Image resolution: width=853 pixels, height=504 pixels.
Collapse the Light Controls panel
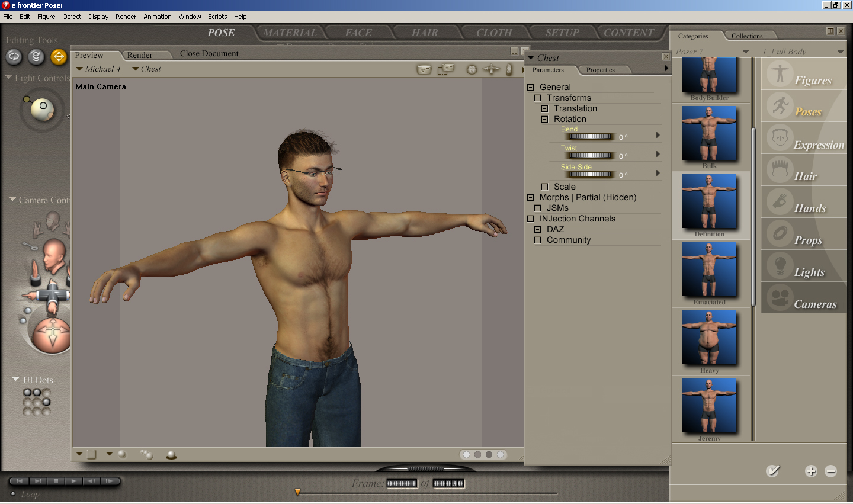(9, 78)
